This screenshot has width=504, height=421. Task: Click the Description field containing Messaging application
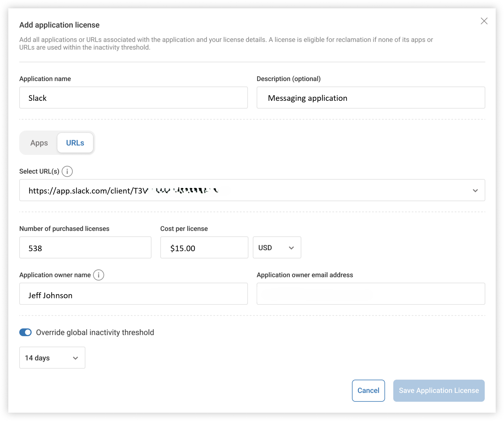371,97
